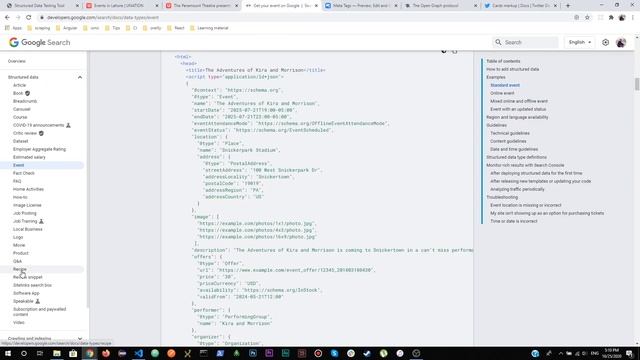The height and width of the screenshot is (360, 640).
Task: Reload the page with refresh icon
Action: [x=29, y=18]
